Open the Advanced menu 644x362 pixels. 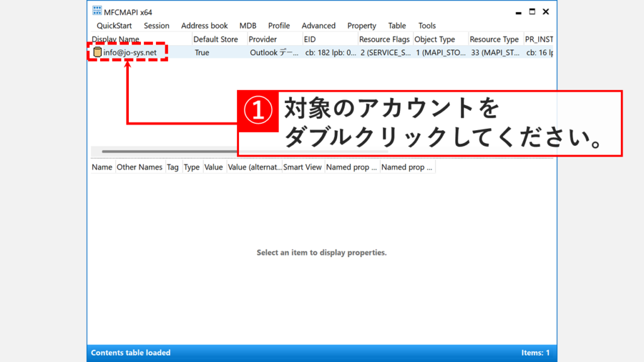pyautogui.click(x=318, y=26)
